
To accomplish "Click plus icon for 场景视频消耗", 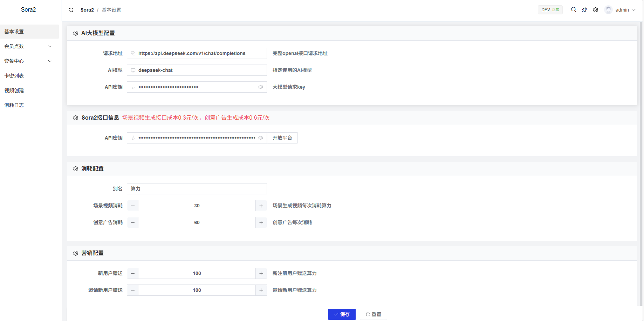I will (x=261, y=206).
